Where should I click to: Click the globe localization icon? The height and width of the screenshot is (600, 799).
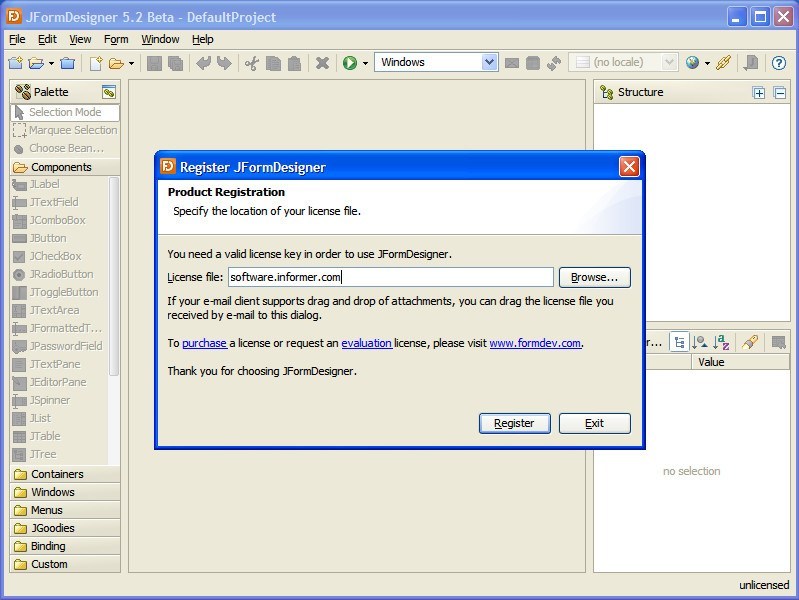pyautogui.click(x=692, y=63)
